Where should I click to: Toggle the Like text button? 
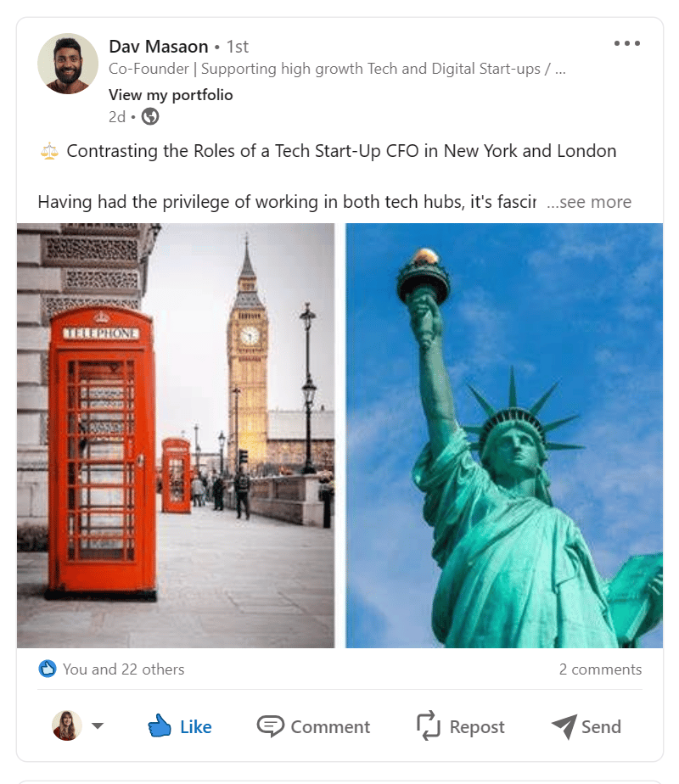click(x=195, y=726)
